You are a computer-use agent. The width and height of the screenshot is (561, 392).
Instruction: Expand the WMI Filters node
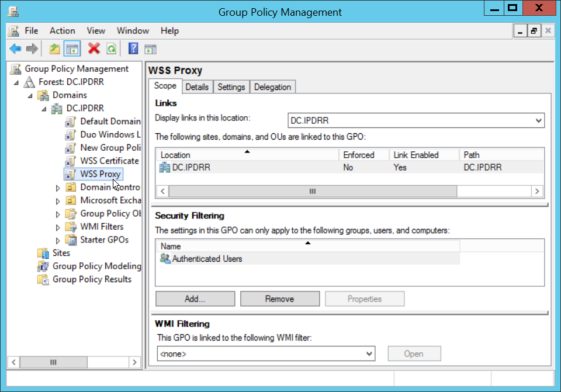58,227
